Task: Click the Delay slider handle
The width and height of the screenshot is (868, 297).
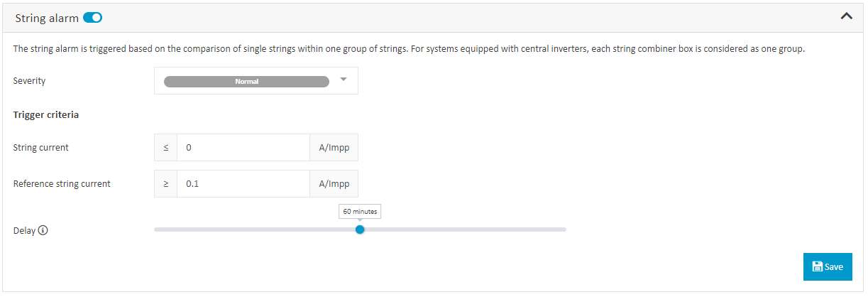Action: pyautogui.click(x=360, y=229)
